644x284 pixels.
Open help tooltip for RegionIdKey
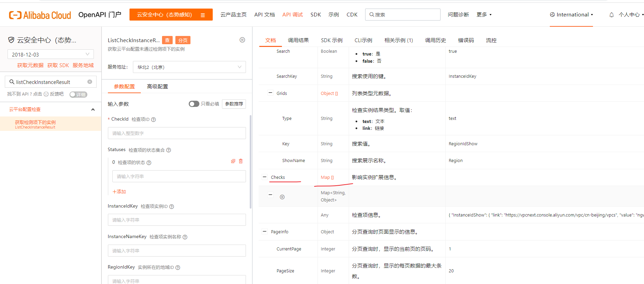[178, 268]
